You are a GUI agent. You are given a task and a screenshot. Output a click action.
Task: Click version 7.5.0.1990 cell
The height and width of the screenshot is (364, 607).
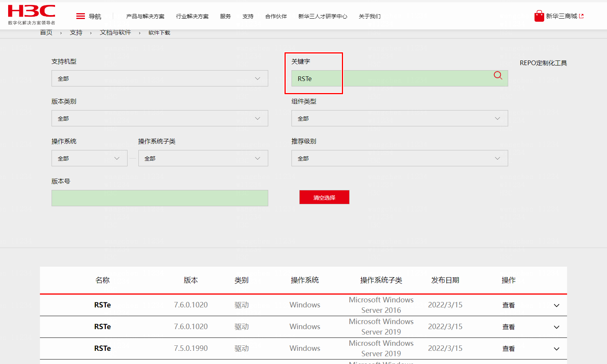[191, 348]
